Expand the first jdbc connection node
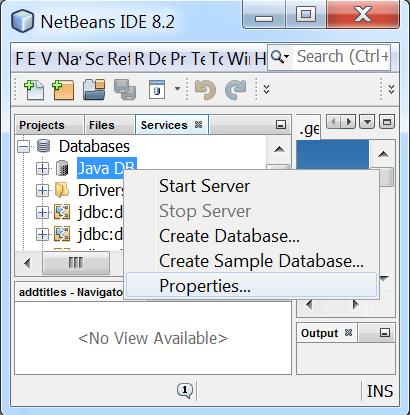 [42, 213]
